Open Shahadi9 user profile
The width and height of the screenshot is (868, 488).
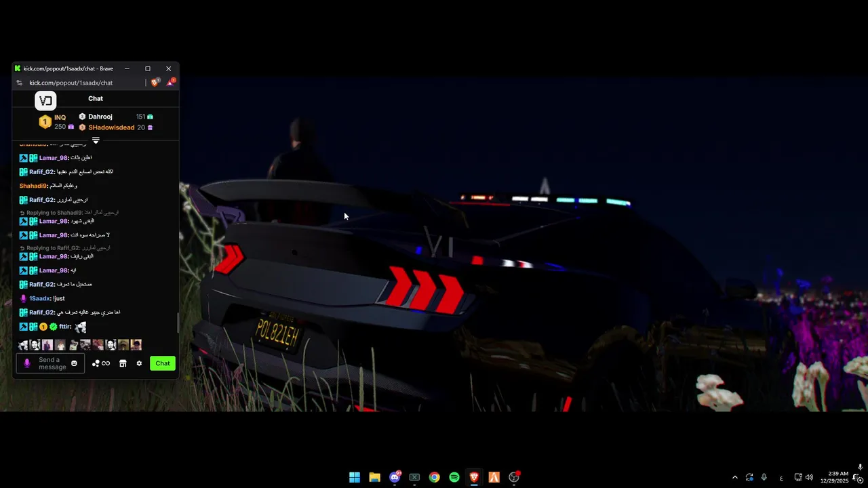(x=33, y=186)
